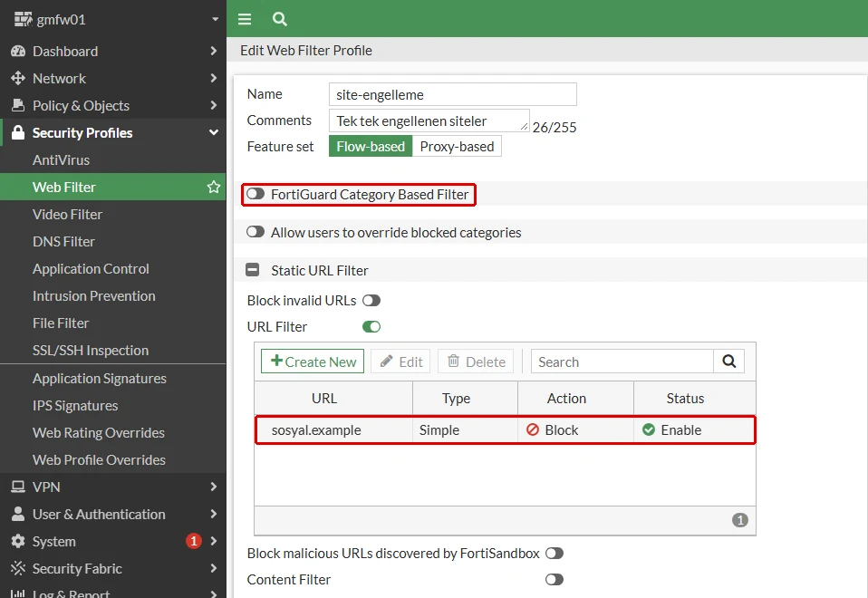This screenshot has height=598, width=868.
Task: Click the System notification badge
Action: [x=193, y=541]
